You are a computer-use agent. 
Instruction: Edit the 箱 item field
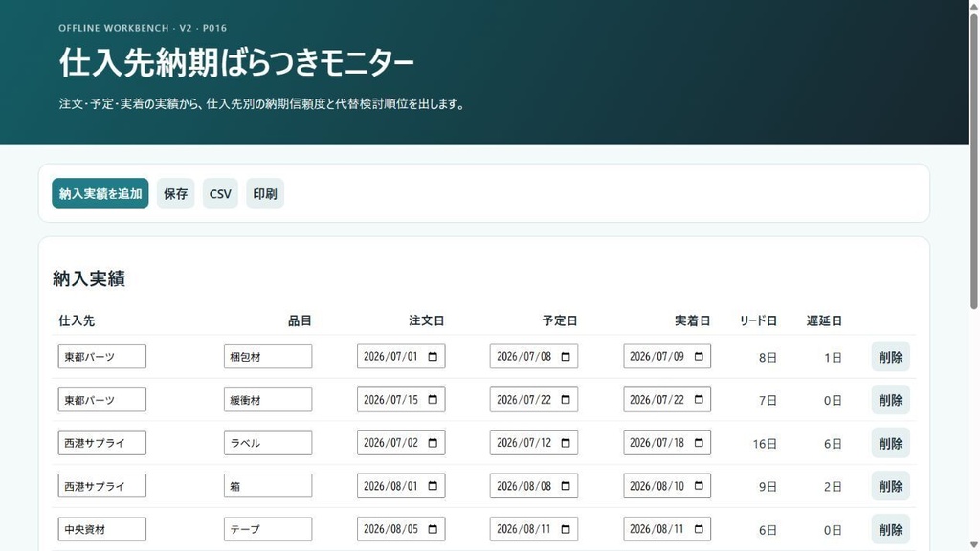tap(268, 486)
